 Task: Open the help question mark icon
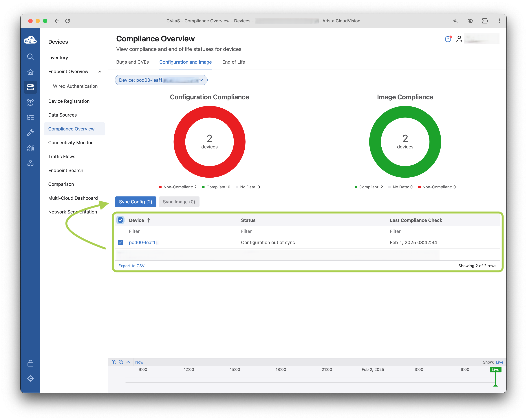448,39
